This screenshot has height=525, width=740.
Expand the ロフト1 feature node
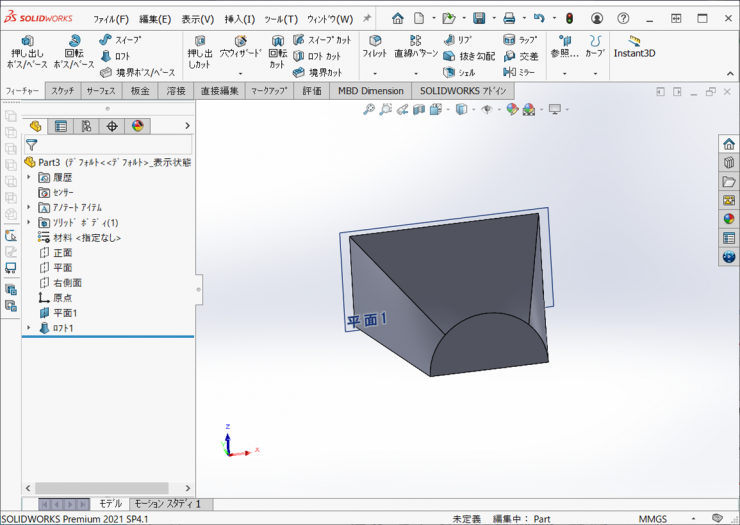[x=29, y=328]
